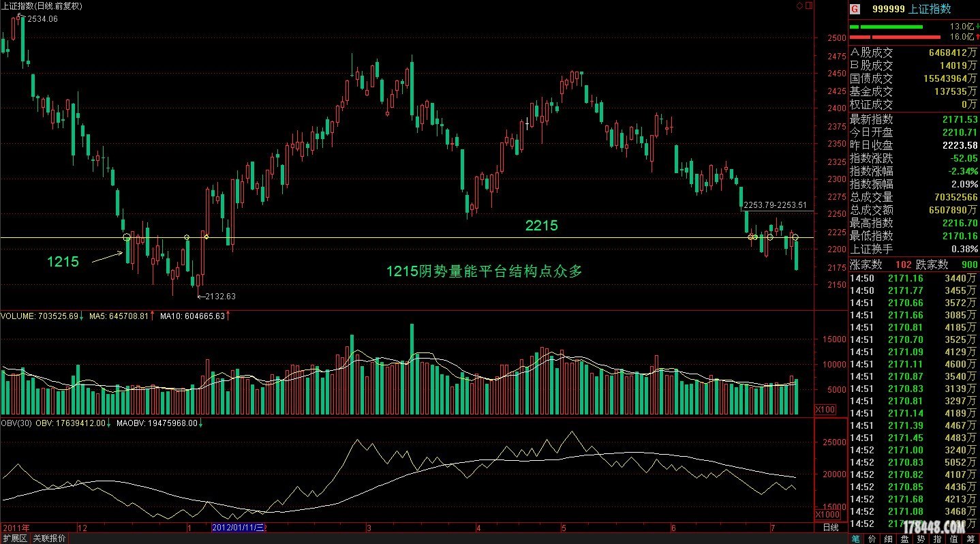Click the red 16.0亿 volume bar
980x544 pixels.
pos(895,37)
